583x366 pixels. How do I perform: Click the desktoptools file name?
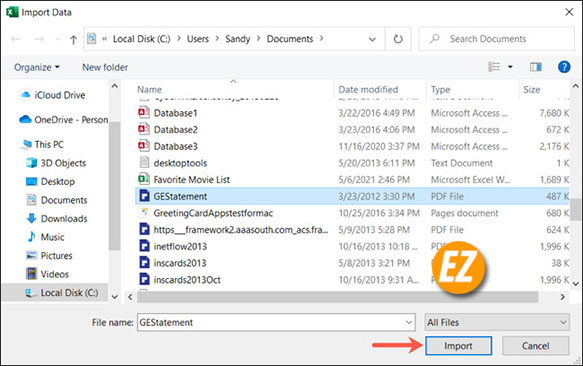pos(180,163)
